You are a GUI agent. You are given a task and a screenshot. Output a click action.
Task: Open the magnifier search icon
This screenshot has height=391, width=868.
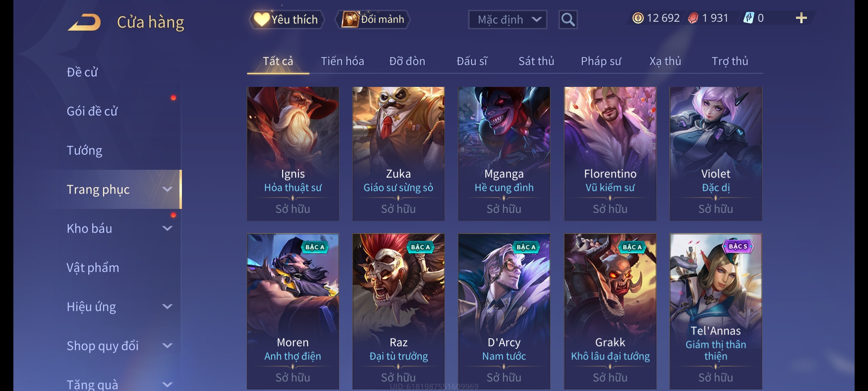pos(568,20)
